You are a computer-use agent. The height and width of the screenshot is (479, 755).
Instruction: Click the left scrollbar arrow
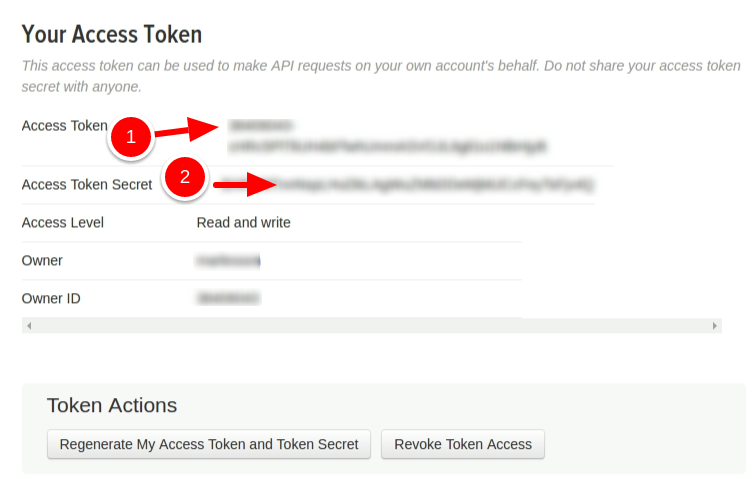coord(29,326)
